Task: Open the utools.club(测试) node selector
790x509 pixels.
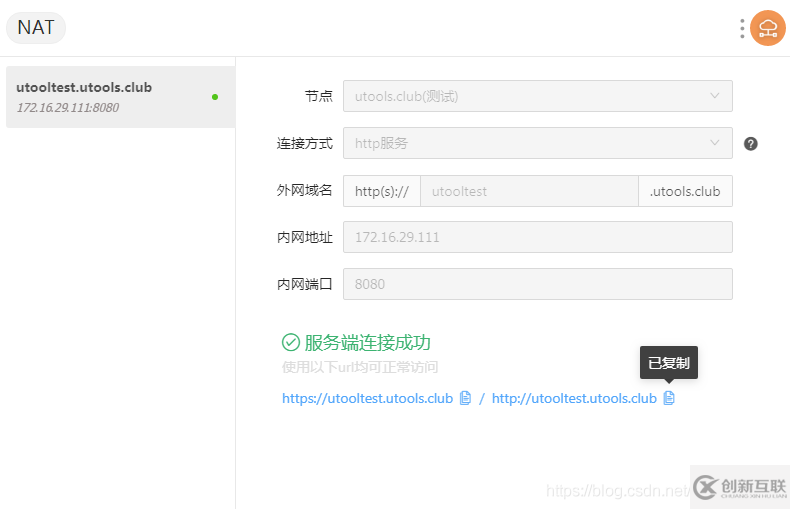Action: coord(538,96)
